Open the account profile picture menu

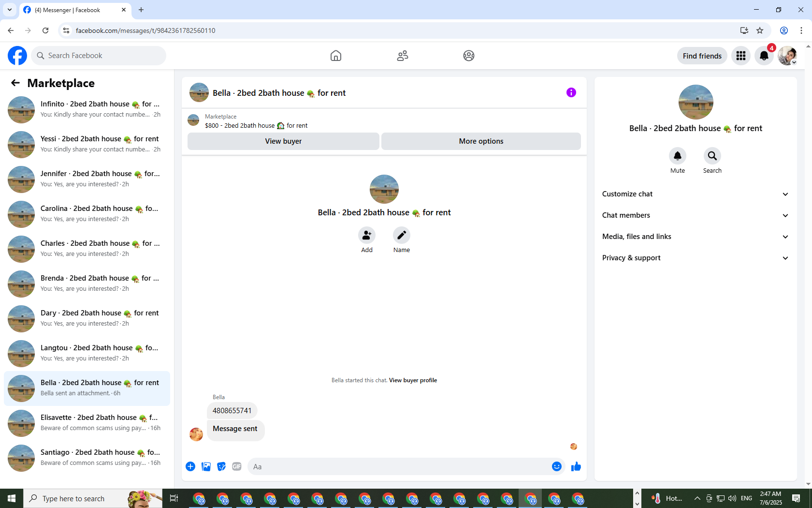[x=787, y=56]
